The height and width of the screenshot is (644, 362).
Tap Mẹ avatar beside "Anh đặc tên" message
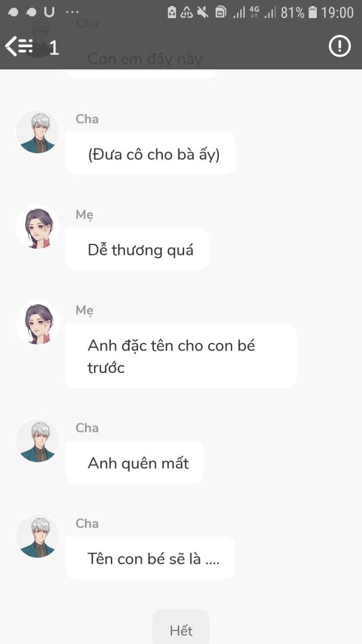(x=37, y=323)
